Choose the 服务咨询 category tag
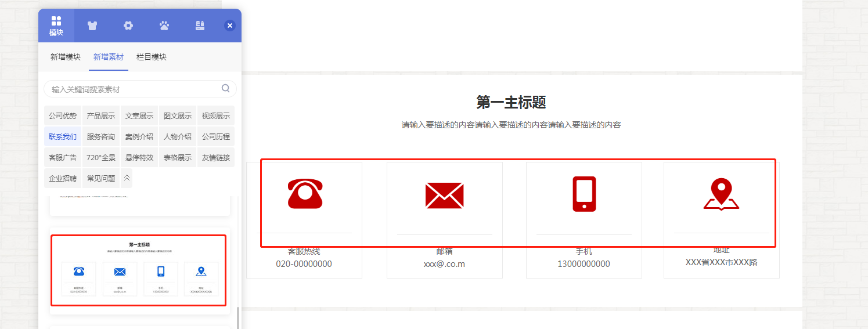868x329 pixels. pyautogui.click(x=101, y=137)
